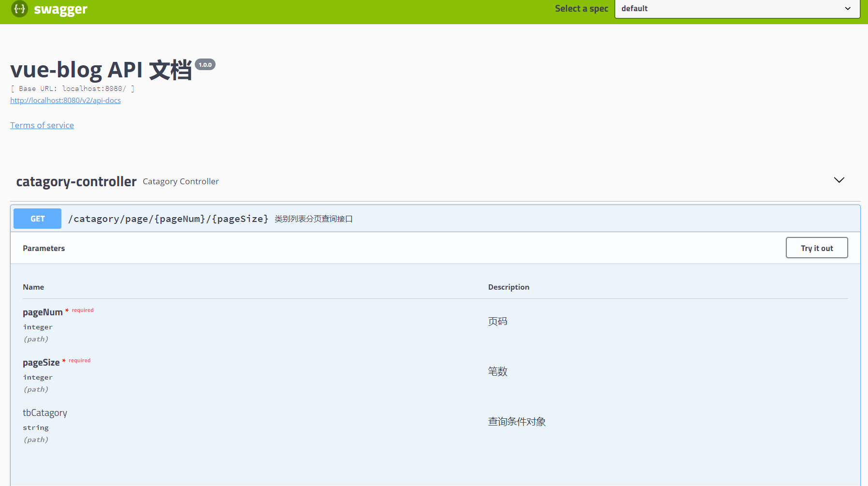Click the 1.0.0 version badge
The width and height of the screenshot is (868, 486).
[205, 64]
